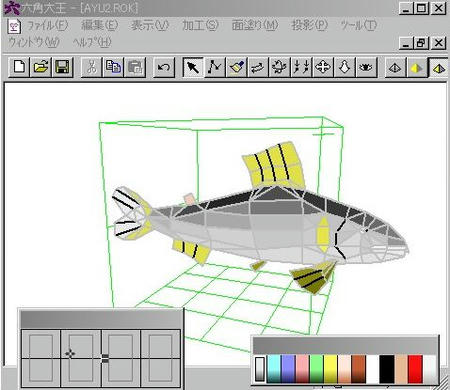Pick the pure white swatch between brown and black

pyautogui.click(x=373, y=369)
